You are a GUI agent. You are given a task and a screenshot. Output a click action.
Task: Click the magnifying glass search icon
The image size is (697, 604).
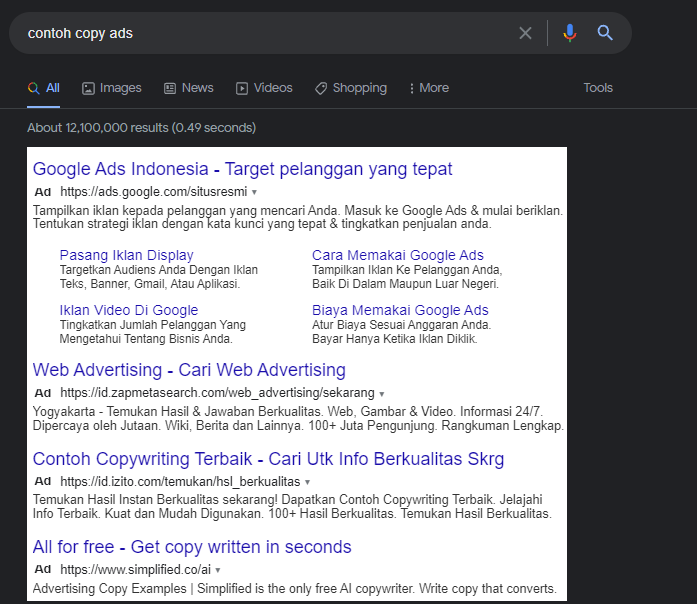click(605, 32)
